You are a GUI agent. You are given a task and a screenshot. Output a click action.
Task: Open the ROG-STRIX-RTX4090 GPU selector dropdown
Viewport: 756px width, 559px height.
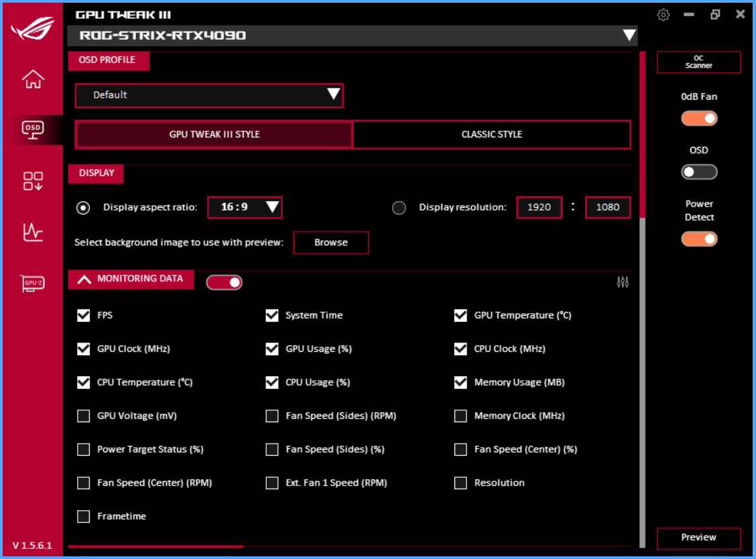click(353, 36)
